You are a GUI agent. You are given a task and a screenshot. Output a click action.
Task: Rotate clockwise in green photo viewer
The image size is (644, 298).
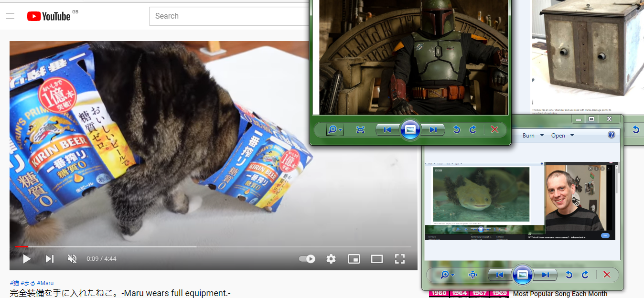pos(473,129)
